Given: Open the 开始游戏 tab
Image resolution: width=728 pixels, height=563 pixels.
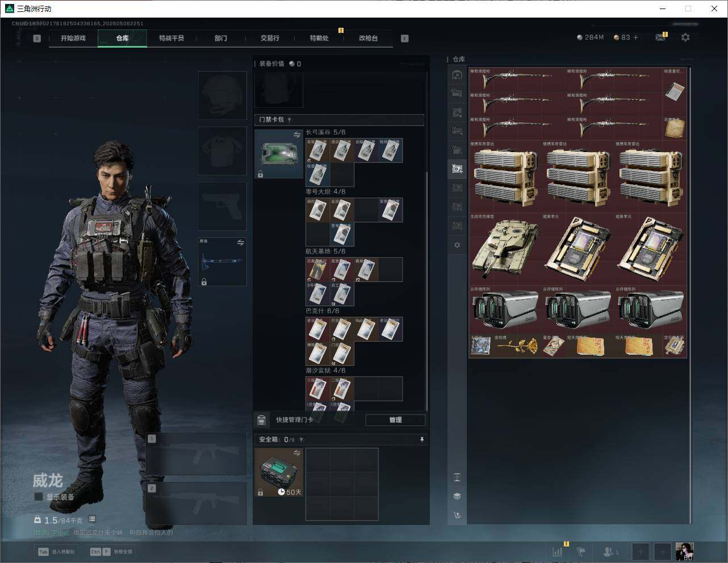Looking at the screenshot, I should point(73,38).
